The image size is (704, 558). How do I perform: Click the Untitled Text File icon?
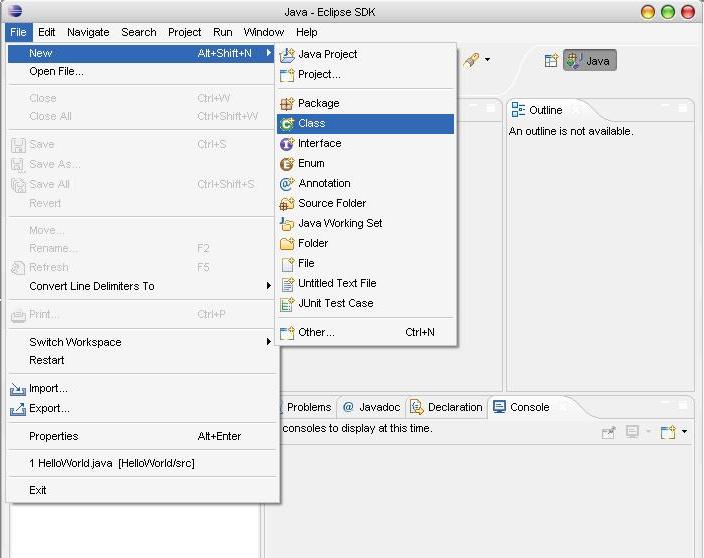[287, 284]
